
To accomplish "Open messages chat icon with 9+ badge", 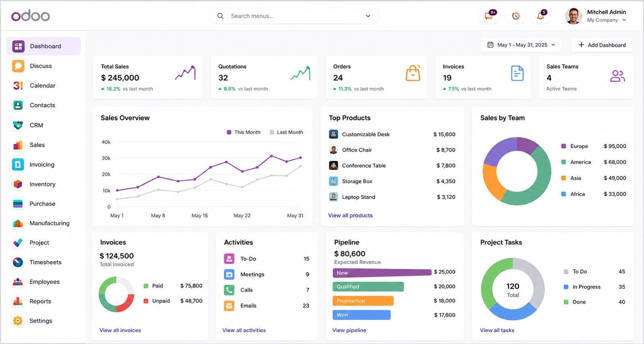I will point(489,16).
